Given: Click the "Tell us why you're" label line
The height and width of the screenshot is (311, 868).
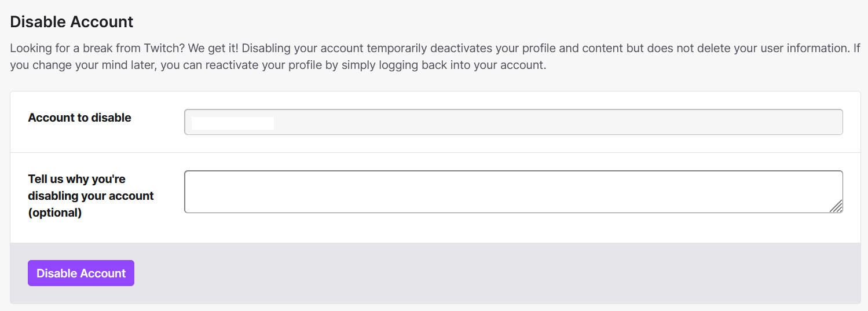Looking at the screenshot, I should pyautogui.click(x=76, y=179).
